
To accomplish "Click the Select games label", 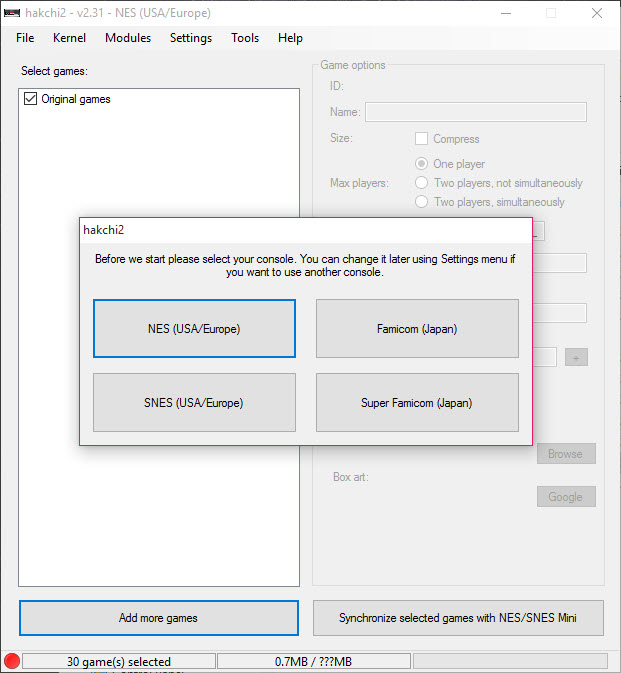I will 54,71.
